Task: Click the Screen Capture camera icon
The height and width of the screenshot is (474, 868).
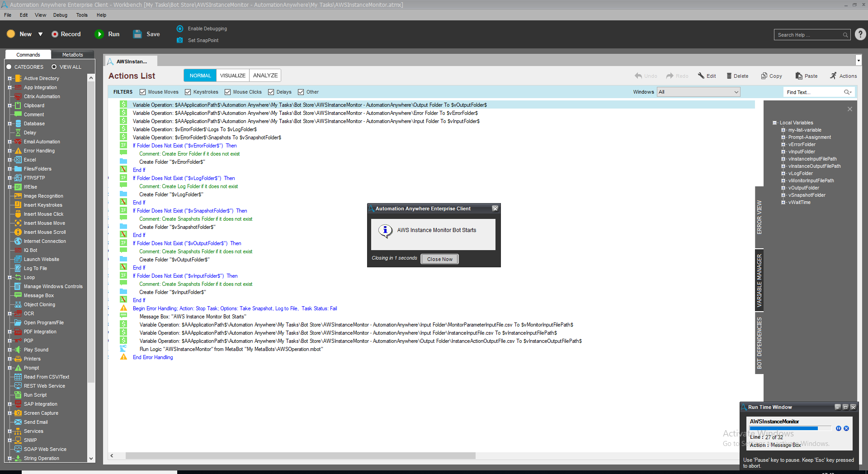Action: click(x=18, y=413)
